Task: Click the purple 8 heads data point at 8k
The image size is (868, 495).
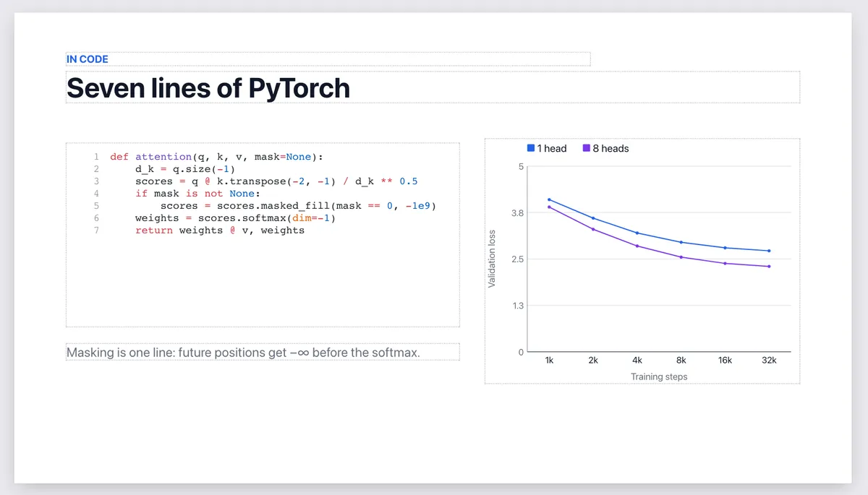Action: 681,257
